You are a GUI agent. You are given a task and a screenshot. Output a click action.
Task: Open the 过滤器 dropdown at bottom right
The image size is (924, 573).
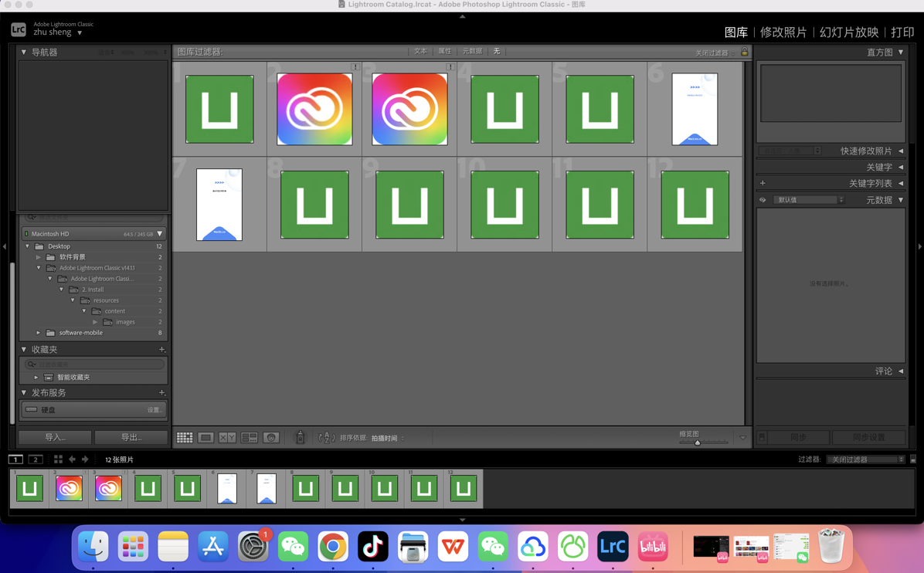click(x=865, y=459)
